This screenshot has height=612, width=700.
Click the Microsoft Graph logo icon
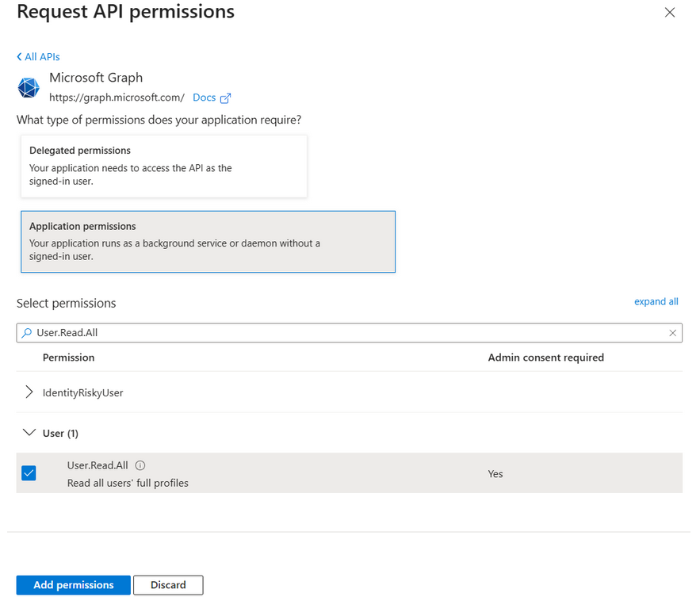pyautogui.click(x=29, y=87)
